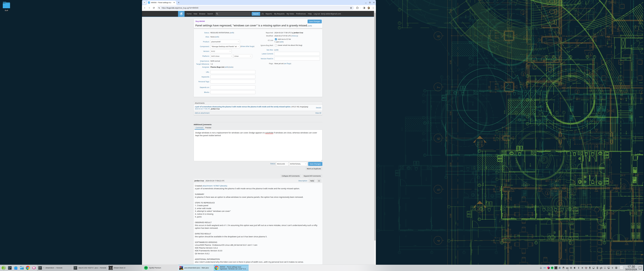Click the KDE logo in Bugzilla header

coord(181,14)
